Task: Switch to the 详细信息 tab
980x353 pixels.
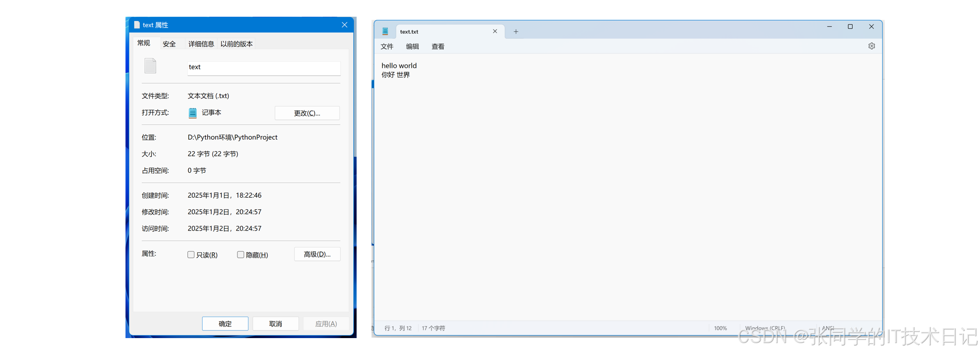Action: (201, 44)
